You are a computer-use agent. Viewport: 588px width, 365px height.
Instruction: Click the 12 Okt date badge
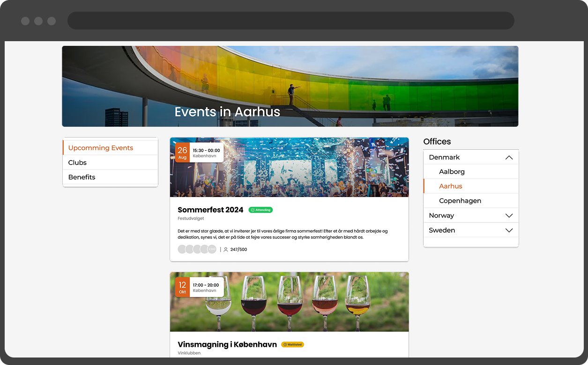(182, 287)
